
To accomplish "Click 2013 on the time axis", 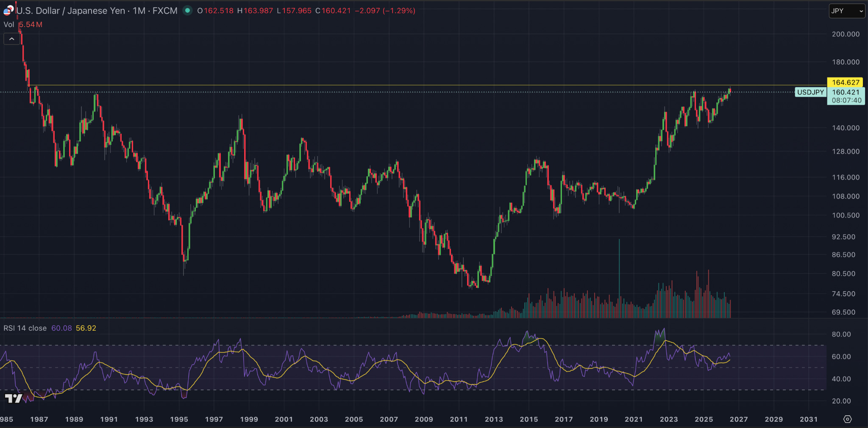I will pos(494,419).
